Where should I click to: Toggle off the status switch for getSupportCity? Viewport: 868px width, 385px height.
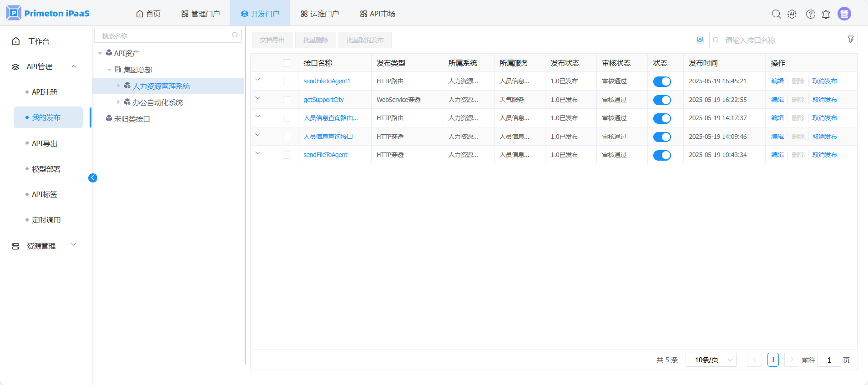(662, 100)
